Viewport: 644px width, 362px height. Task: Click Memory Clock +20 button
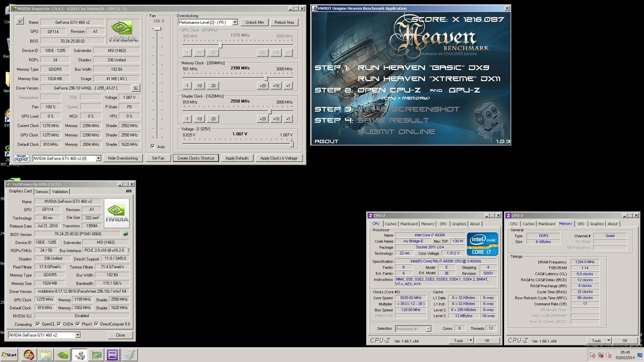[x=263, y=86]
